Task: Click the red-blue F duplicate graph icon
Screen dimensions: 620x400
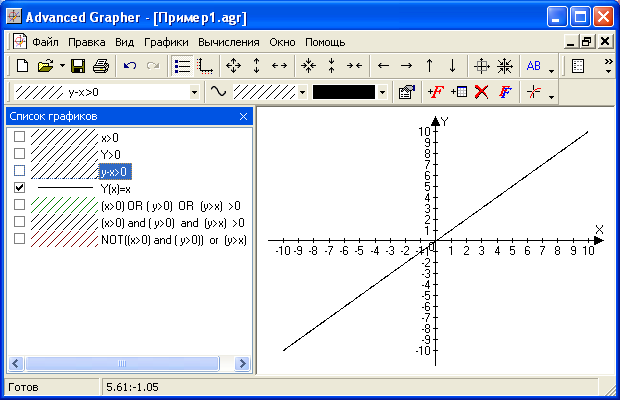Action: click(505, 92)
